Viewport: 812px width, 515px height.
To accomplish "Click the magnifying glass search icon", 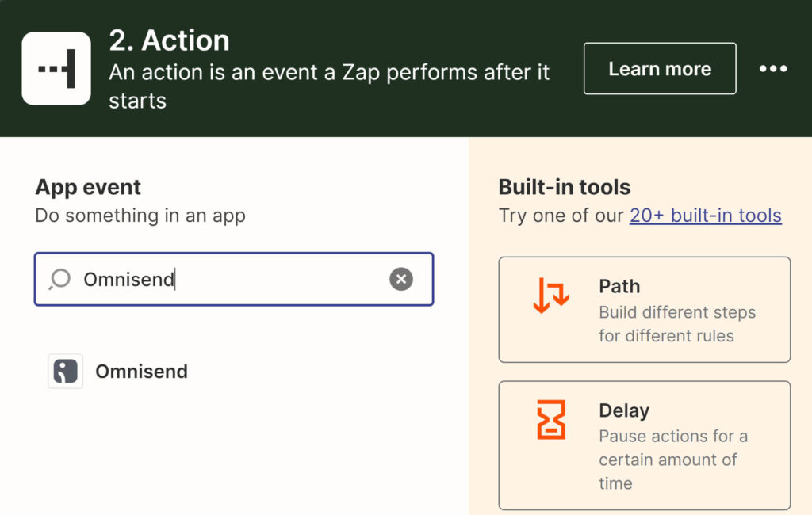I will 59,279.
